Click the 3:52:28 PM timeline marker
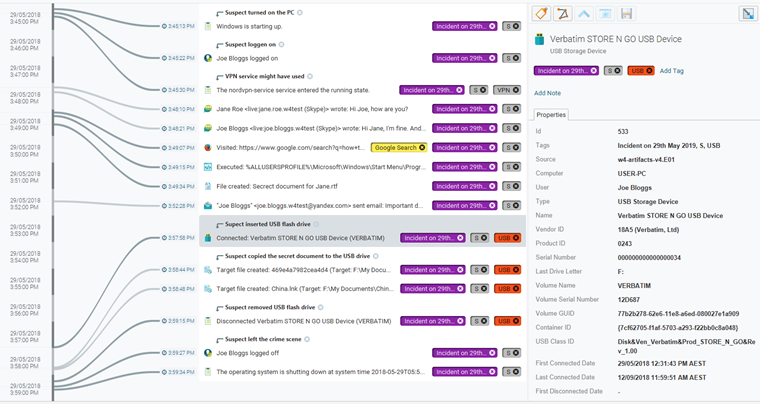This screenshot has width=760, height=404. 178,206
